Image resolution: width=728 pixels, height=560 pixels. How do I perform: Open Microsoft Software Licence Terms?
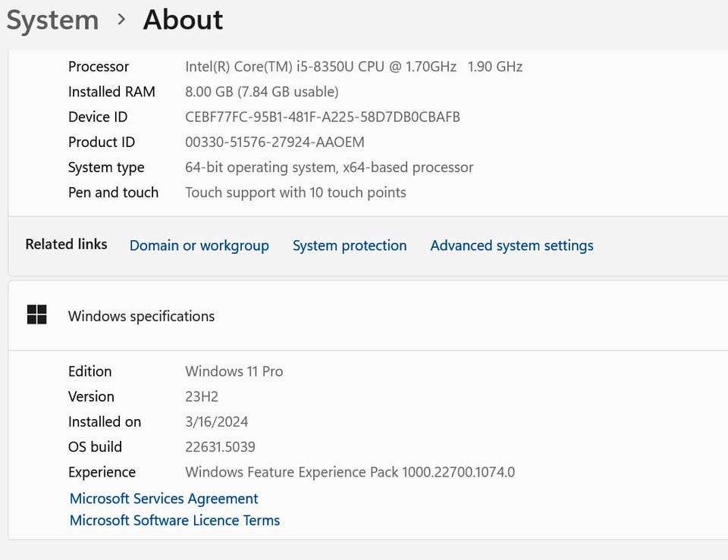174,521
